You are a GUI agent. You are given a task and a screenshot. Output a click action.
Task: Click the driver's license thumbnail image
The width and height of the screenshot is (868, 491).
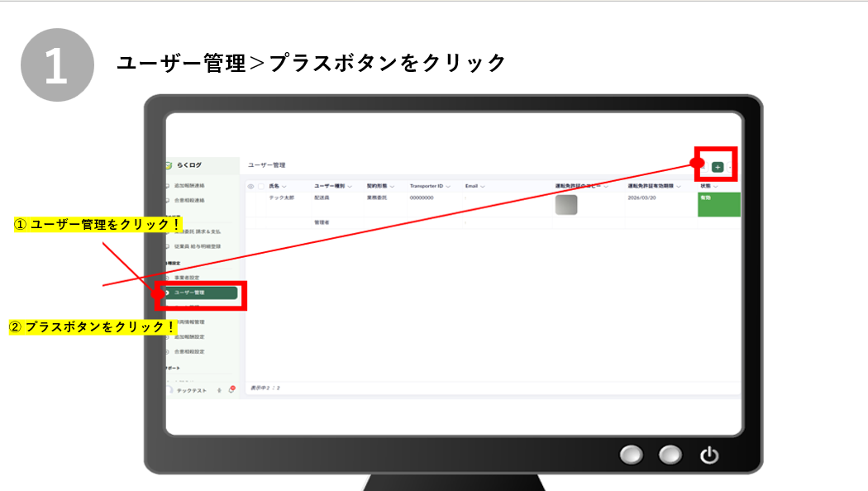565,205
